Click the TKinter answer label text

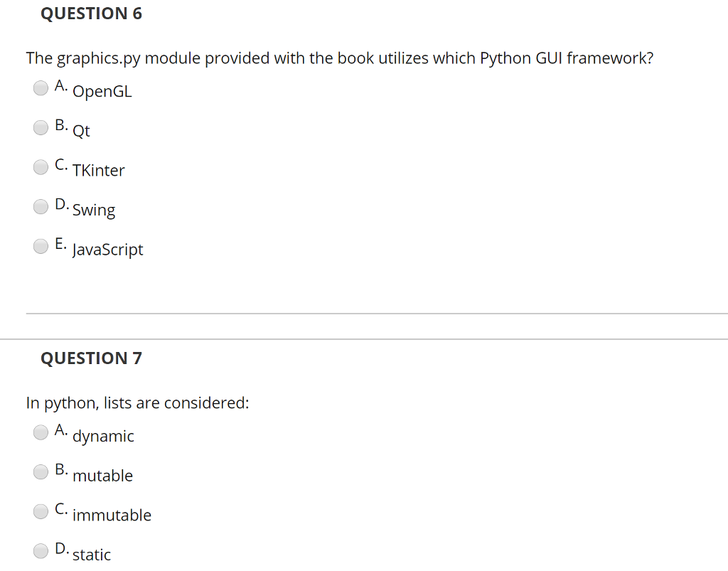pyautogui.click(x=98, y=171)
